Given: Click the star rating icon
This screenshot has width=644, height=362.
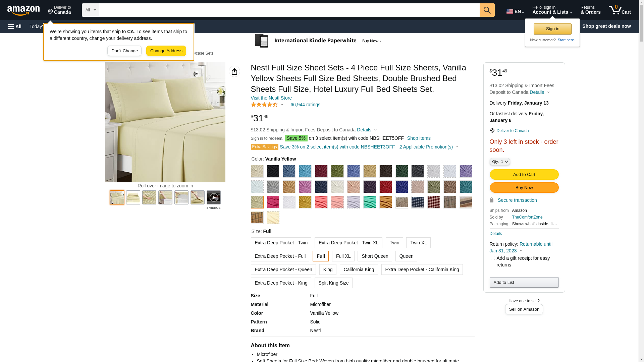Looking at the screenshot, I should pos(264,105).
